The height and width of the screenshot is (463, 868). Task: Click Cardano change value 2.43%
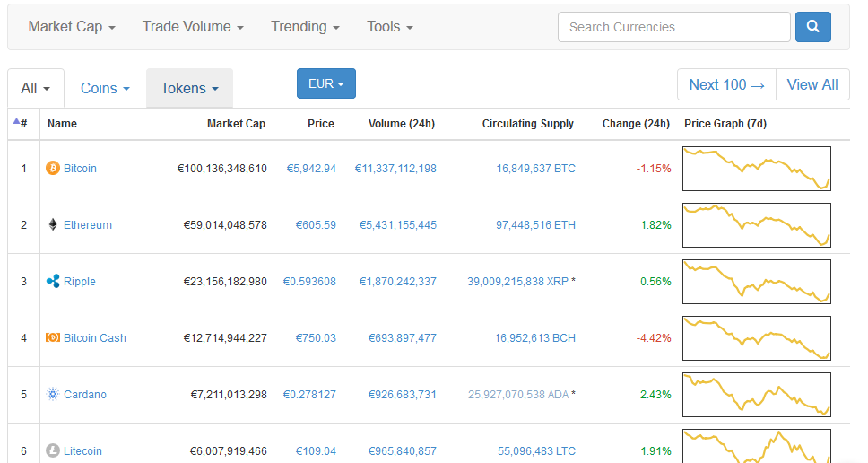click(x=656, y=394)
